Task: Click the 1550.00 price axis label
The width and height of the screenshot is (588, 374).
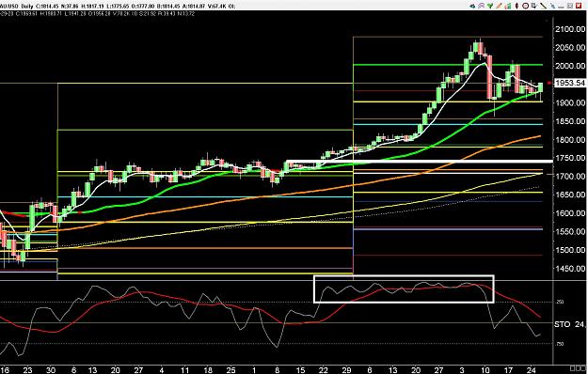Action: pos(570,231)
